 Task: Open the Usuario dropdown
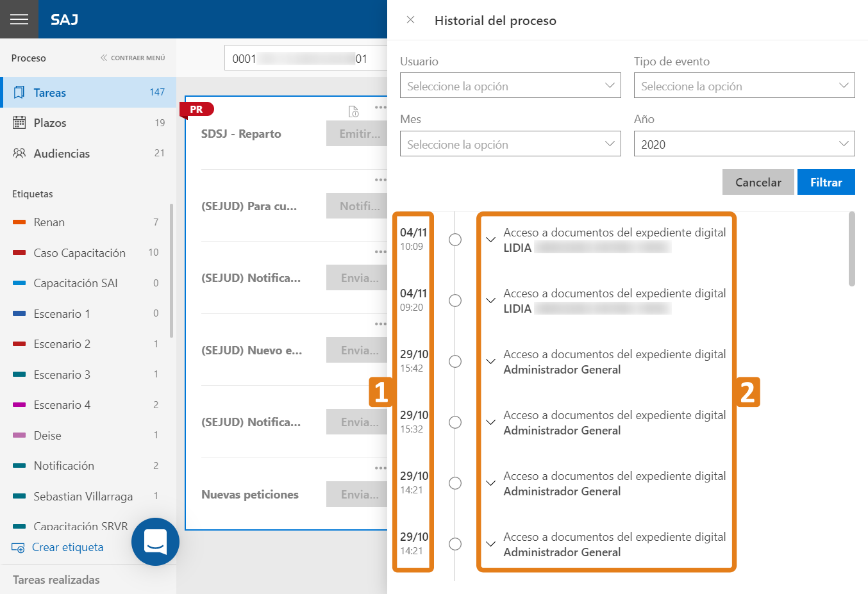coord(510,85)
